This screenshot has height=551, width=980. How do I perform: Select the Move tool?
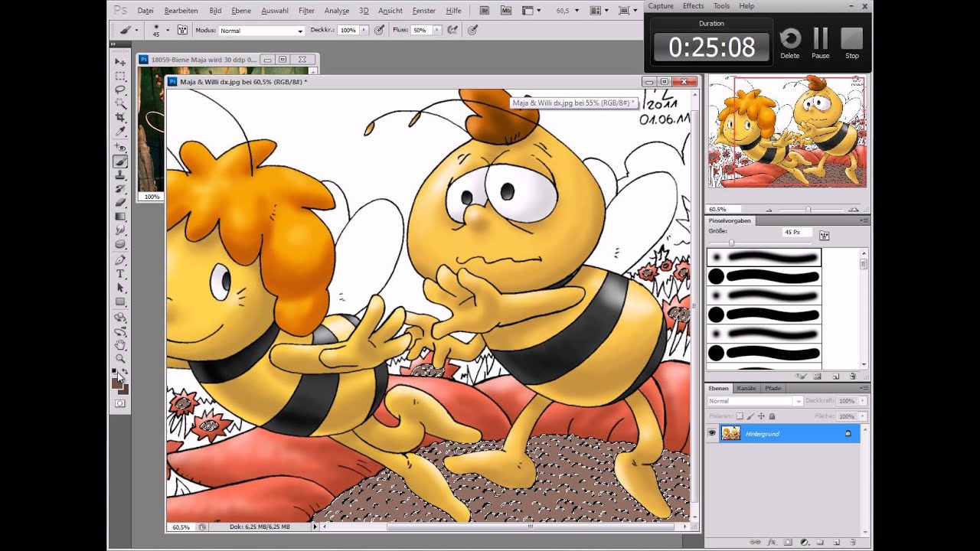[x=120, y=61]
